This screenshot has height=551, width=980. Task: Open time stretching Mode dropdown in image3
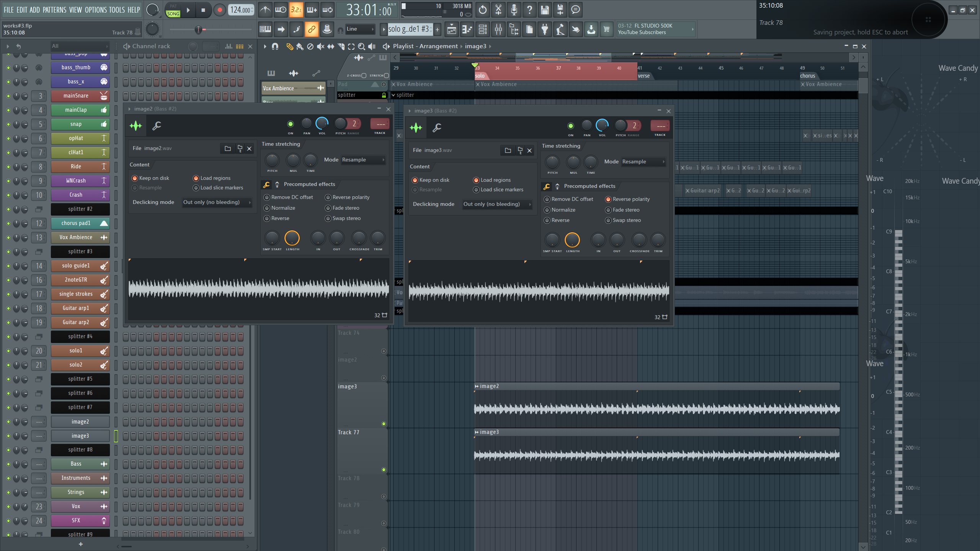point(643,162)
